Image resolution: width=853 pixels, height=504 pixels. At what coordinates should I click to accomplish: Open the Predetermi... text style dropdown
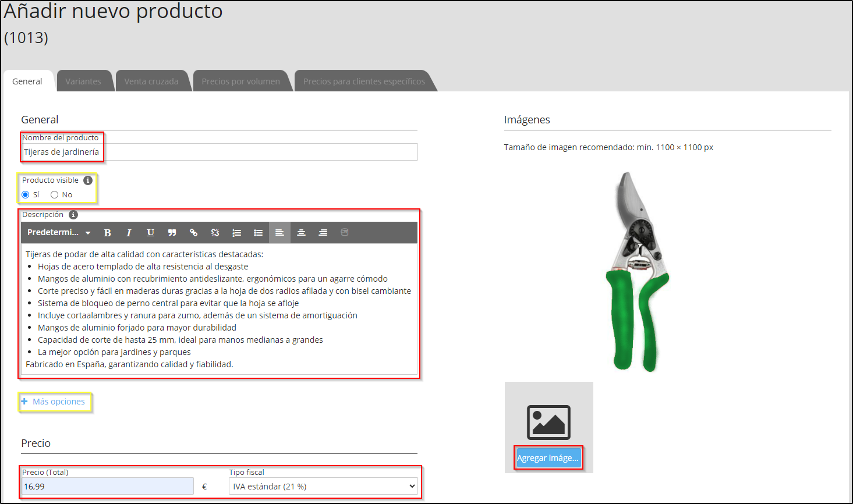tap(59, 233)
